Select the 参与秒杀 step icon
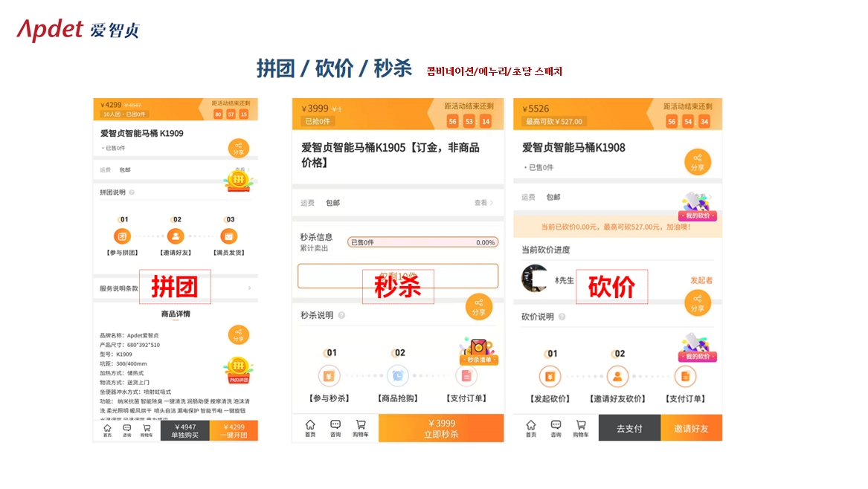Image resolution: width=868 pixels, height=489 pixels. coord(329,376)
